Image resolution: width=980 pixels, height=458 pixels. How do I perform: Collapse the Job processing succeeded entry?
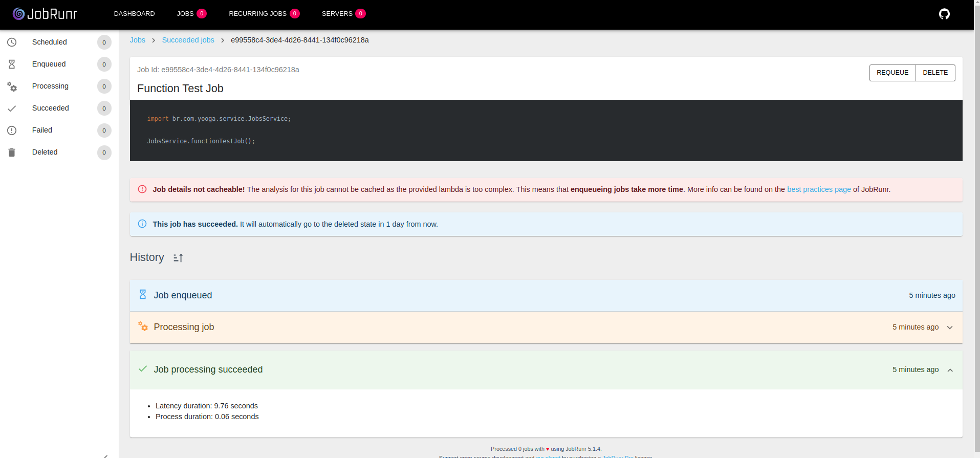click(950, 370)
